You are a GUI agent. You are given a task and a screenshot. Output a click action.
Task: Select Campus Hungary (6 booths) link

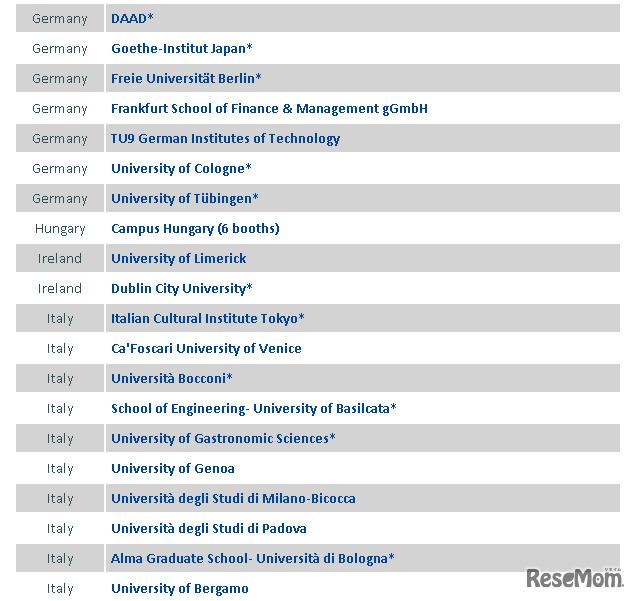[195, 228]
